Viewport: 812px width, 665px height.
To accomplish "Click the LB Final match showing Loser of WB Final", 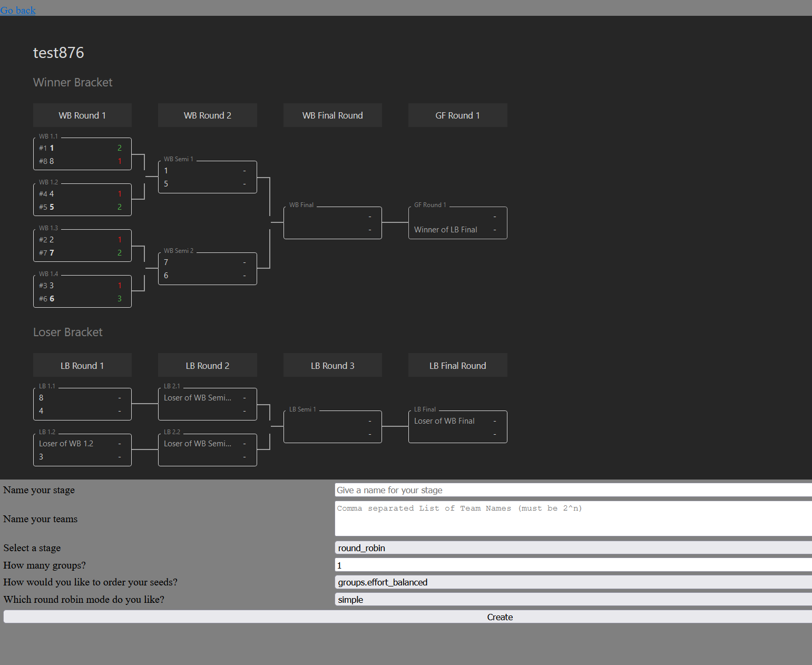I will coord(457,426).
